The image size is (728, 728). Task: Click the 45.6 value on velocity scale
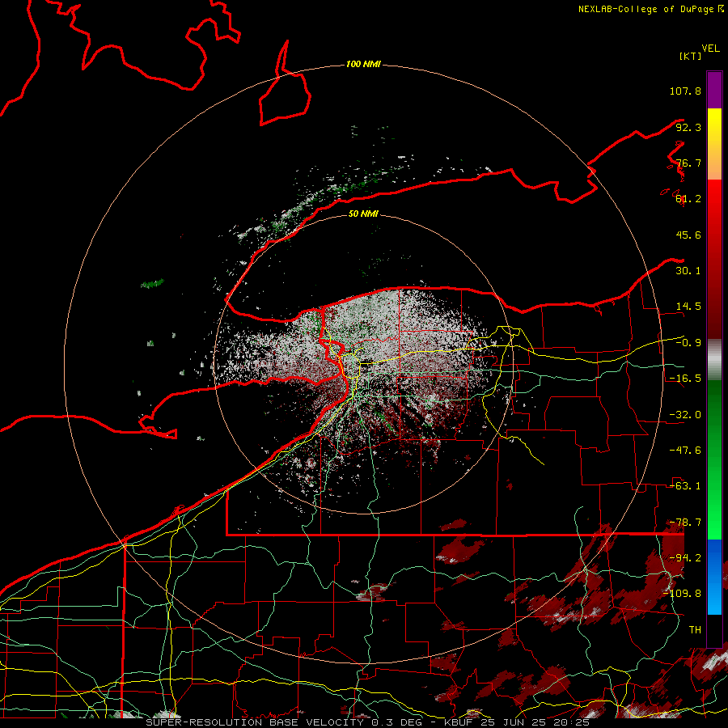(x=688, y=235)
